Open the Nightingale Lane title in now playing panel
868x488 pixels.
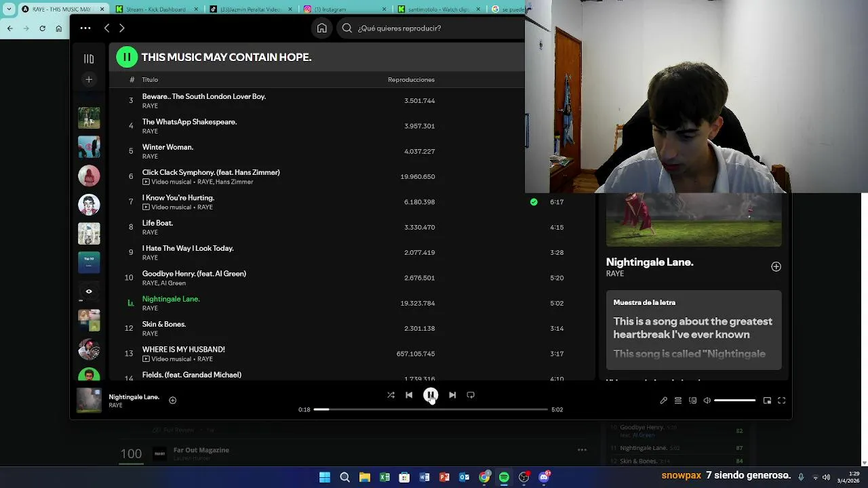point(650,262)
